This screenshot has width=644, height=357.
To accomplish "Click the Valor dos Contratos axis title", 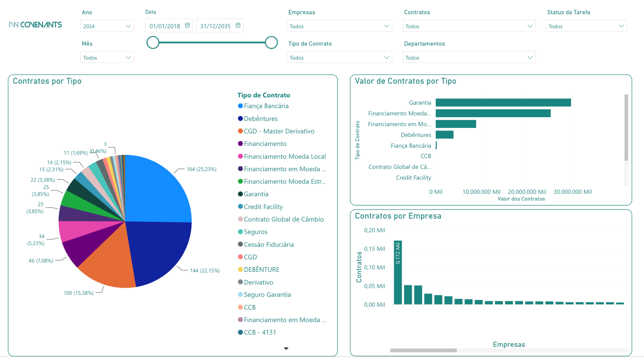I will pos(521,199).
